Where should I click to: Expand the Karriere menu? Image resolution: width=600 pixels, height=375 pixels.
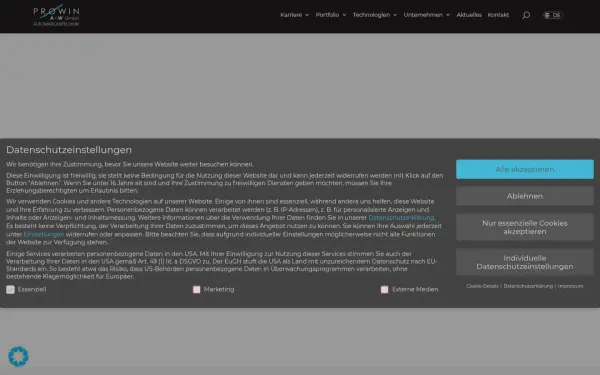(294, 15)
